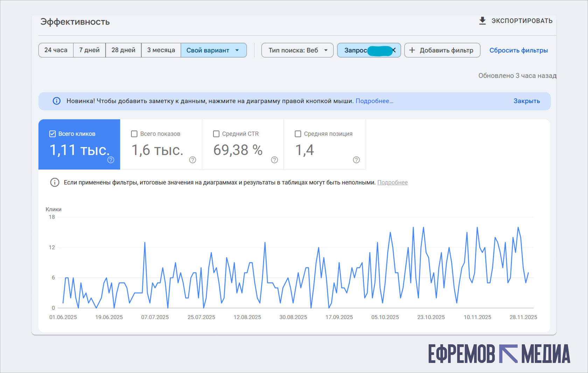This screenshot has width=588, height=373.
Task: Enable the Средний CTR checkbox
Action: tap(216, 134)
